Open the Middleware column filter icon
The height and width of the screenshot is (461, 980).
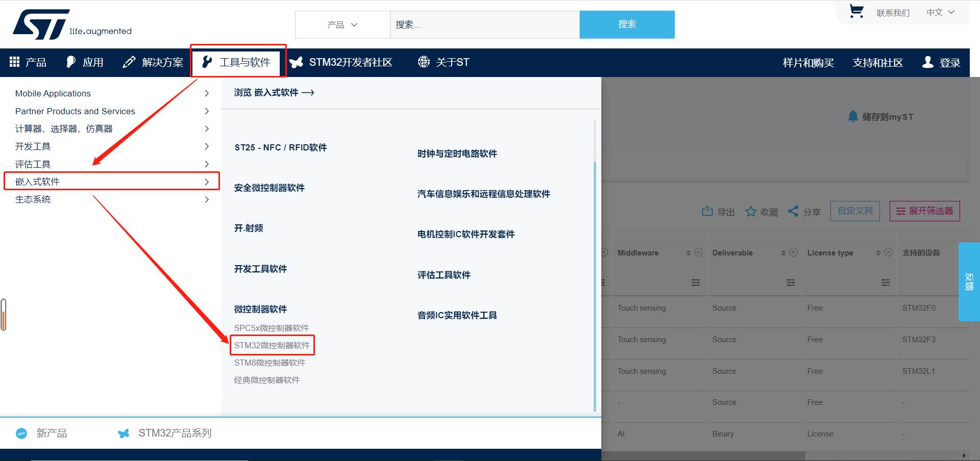point(696,283)
